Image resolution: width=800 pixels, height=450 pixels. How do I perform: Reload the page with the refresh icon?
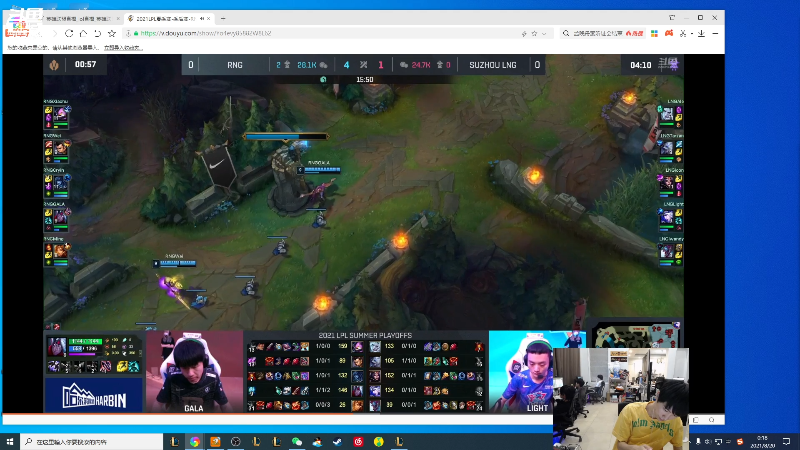(x=69, y=34)
